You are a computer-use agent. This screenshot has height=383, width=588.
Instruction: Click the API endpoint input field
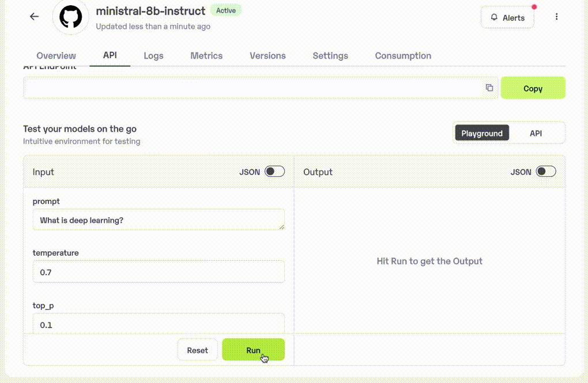click(261, 88)
